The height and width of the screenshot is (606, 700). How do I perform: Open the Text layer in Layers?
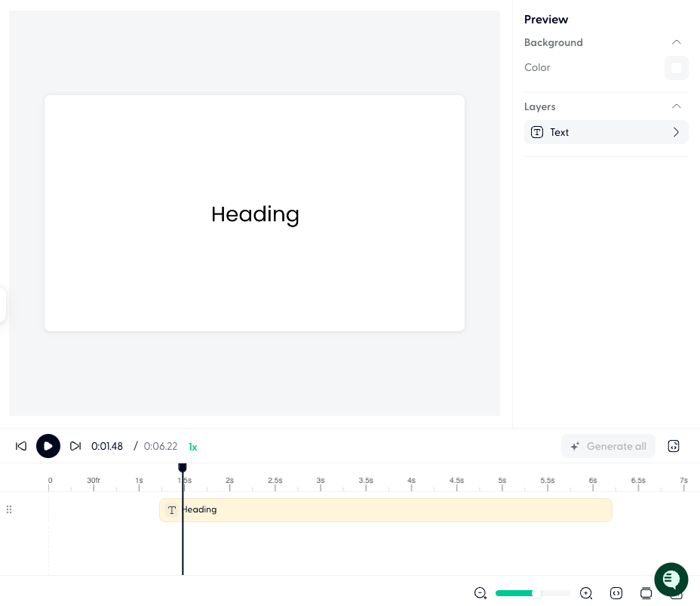click(x=606, y=132)
